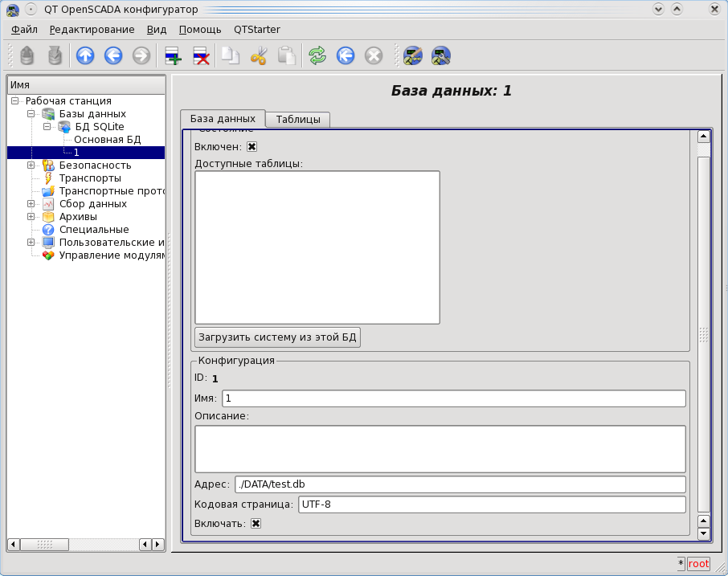Click the 'root' user label in status bar
Screen dimensions: 728x576
click(x=698, y=564)
